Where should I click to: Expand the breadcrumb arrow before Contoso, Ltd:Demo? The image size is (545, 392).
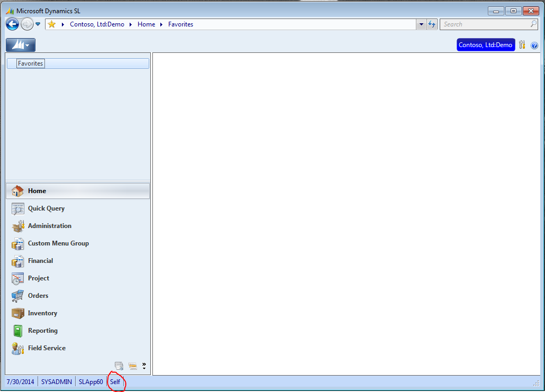[63, 24]
